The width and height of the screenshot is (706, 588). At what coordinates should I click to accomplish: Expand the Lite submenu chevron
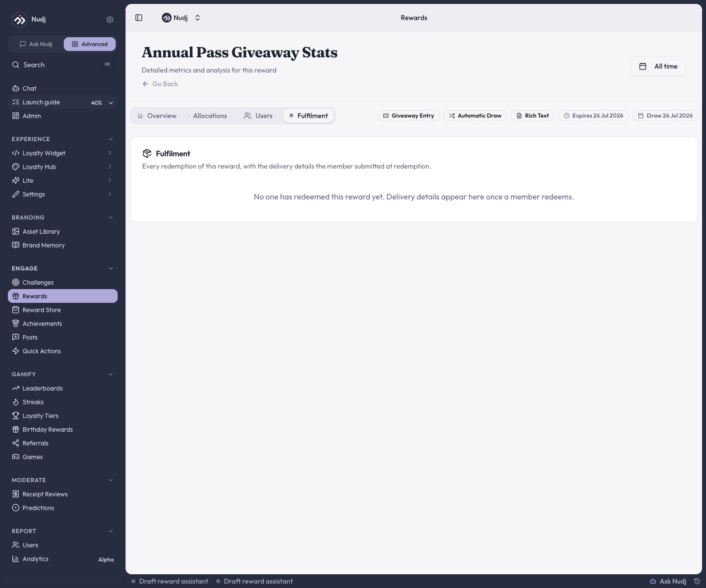pos(110,180)
